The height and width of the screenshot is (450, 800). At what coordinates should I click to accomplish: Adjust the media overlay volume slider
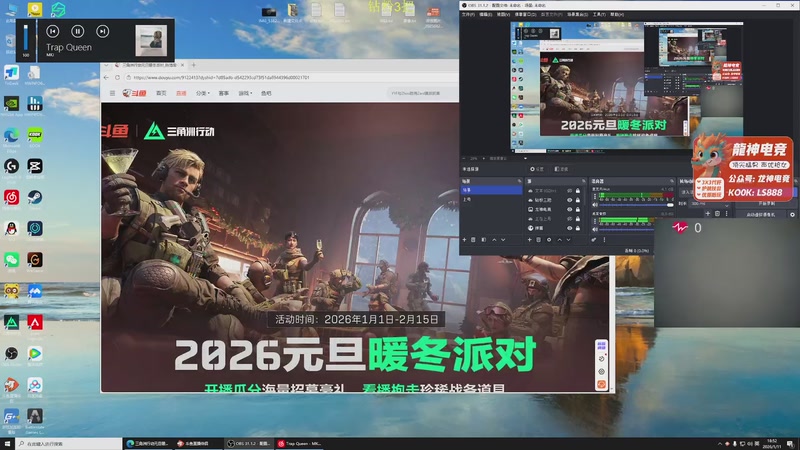tap(26, 38)
